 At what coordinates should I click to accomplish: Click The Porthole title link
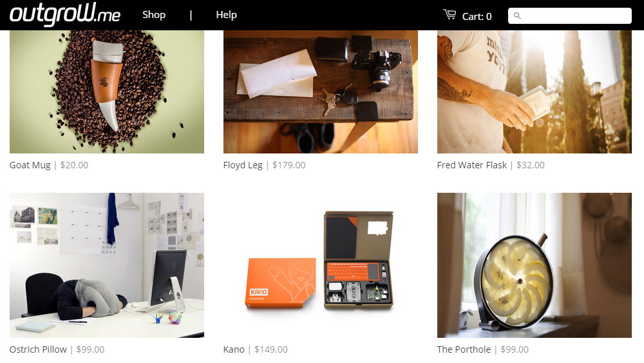[464, 349]
